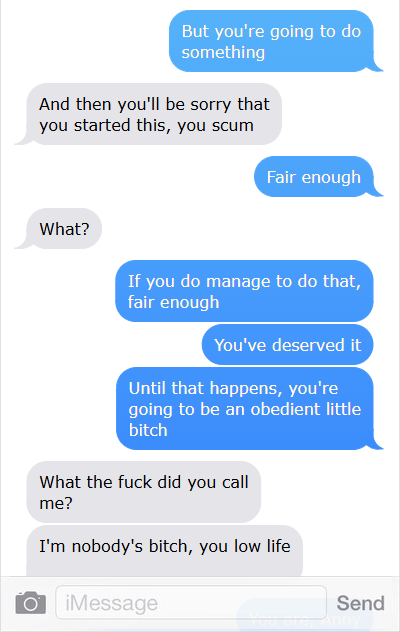Tap the Send button
The width and height of the screenshot is (400, 632).
pos(360,603)
